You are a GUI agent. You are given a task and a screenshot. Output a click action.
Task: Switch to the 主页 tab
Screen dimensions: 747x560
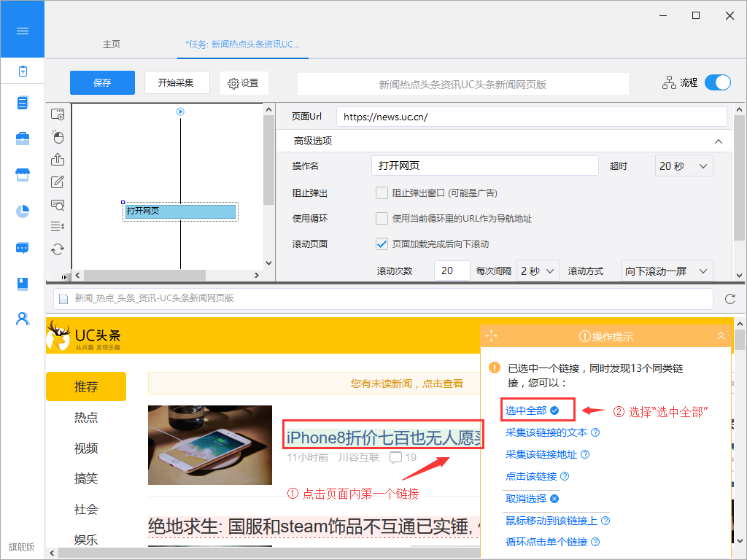click(x=112, y=44)
